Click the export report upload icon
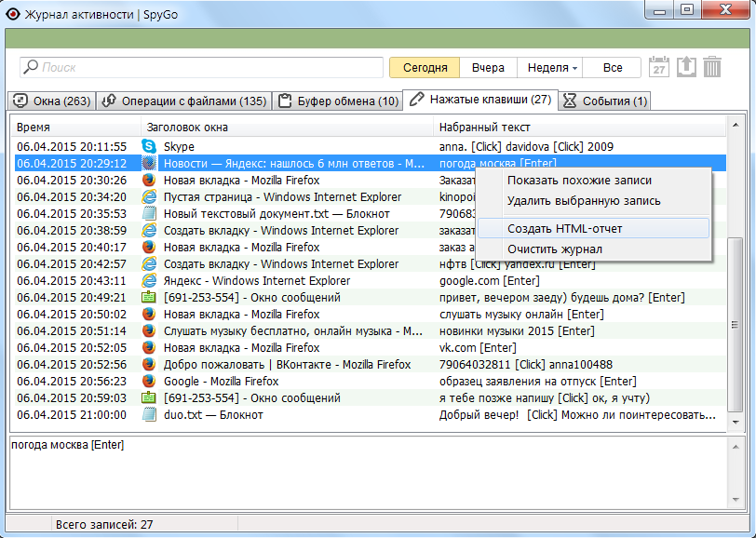This screenshot has width=756, height=538. 686,67
